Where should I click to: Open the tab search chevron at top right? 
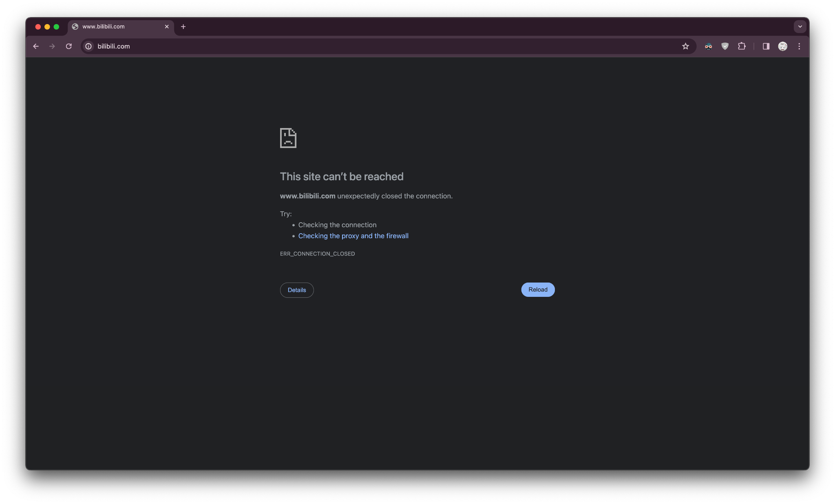(x=800, y=26)
